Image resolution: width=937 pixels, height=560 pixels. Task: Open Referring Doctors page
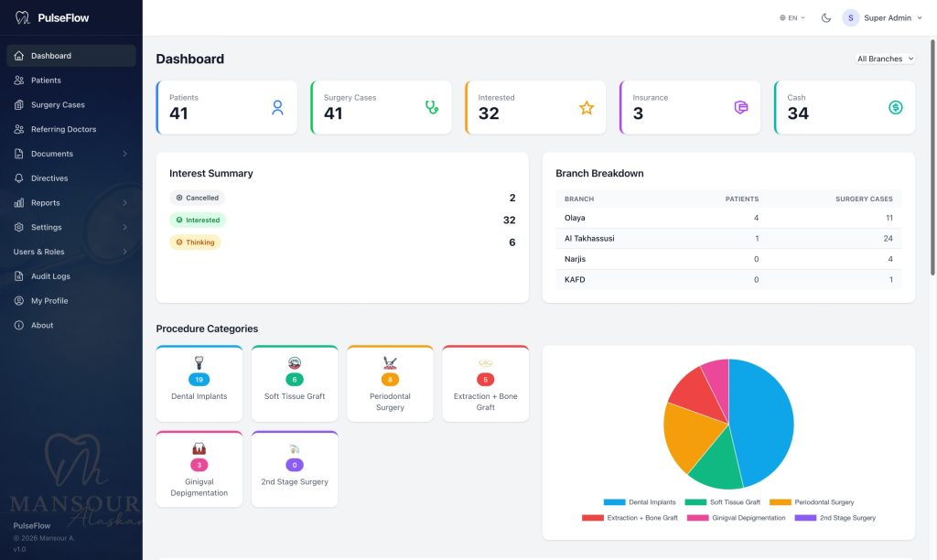point(71,129)
